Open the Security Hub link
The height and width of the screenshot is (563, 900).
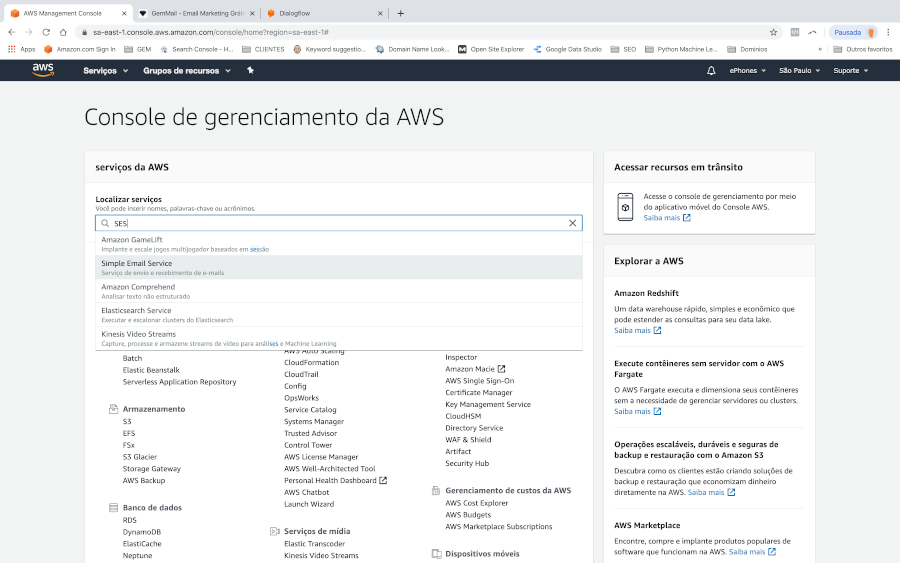467,464
